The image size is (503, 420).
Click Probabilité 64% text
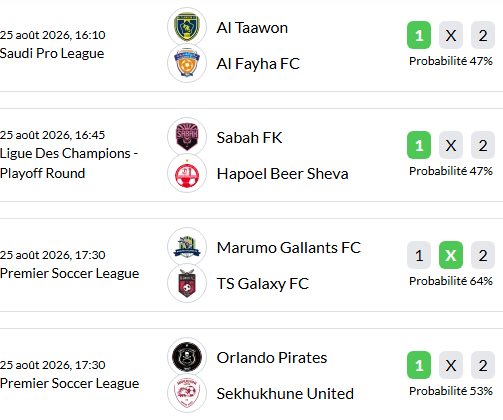tap(451, 281)
